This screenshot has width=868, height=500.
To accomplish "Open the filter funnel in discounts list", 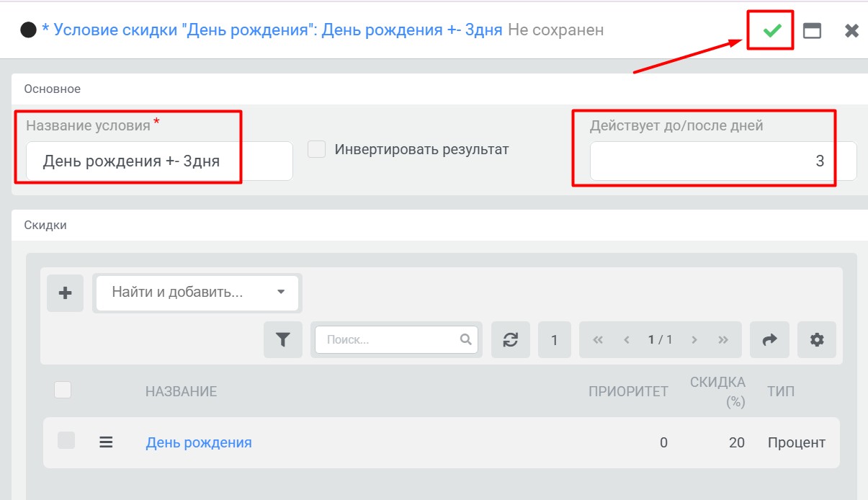I will (x=283, y=340).
